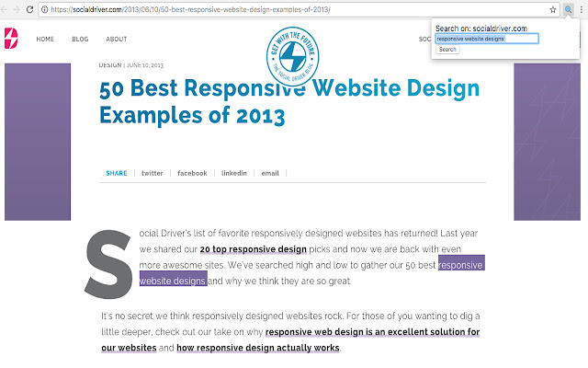Click the back navigation arrow
The image size is (588, 368).
pos(4,9)
